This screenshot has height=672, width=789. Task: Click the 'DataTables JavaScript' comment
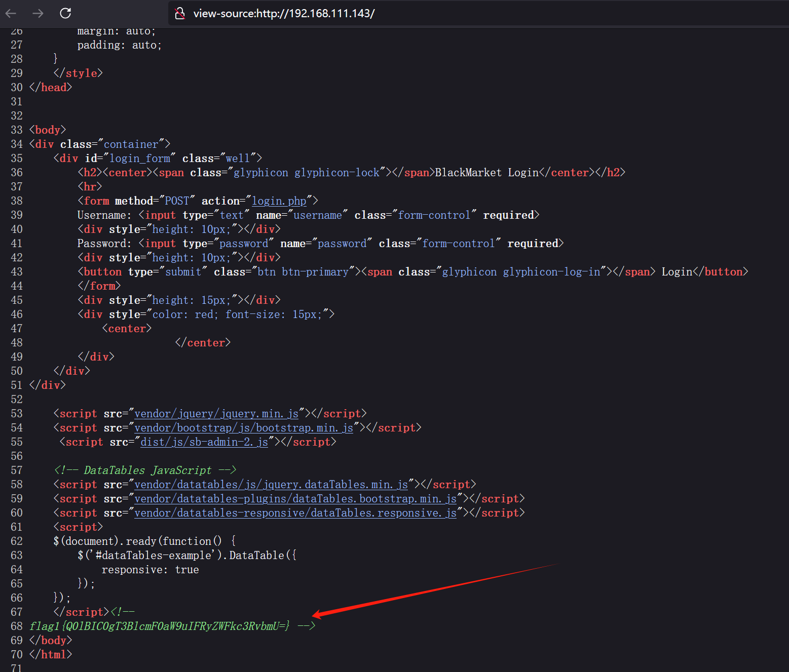click(145, 470)
